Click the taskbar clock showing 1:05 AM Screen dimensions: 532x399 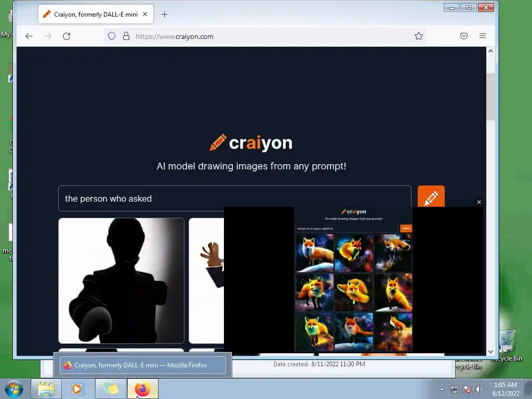pyautogui.click(x=506, y=389)
